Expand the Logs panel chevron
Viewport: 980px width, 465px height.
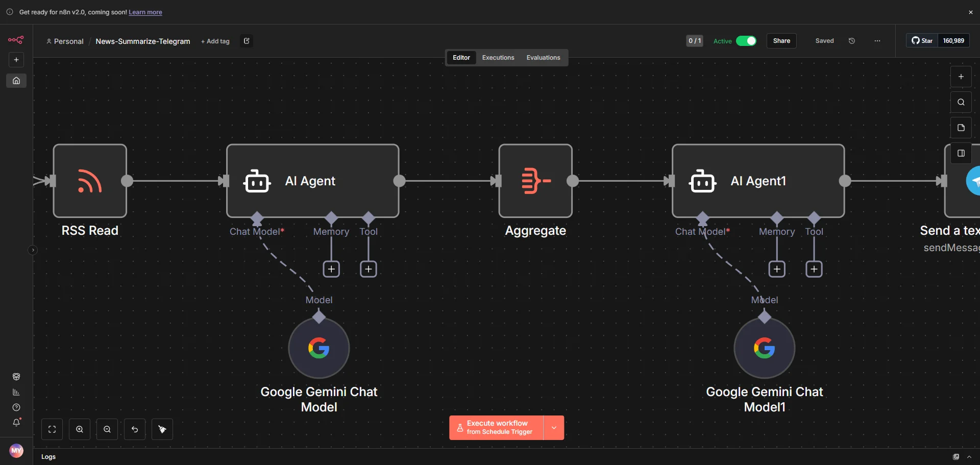coord(969,457)
